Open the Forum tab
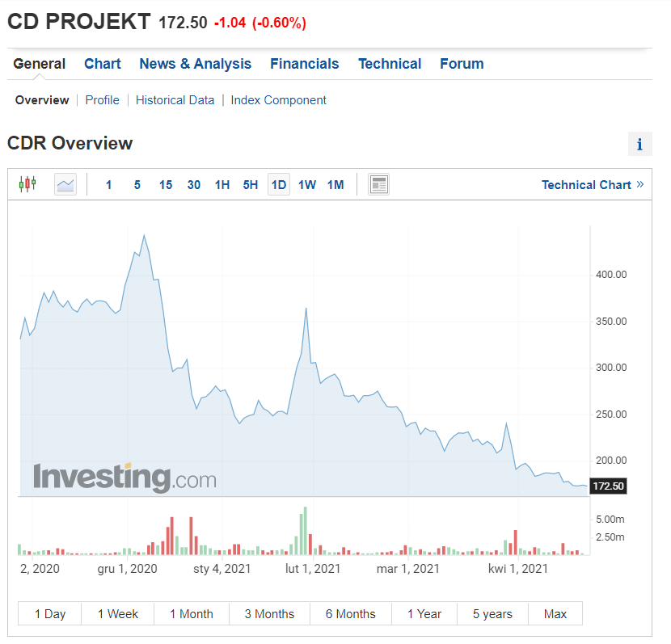The width and height of the screenshot is (671, 644). (x=462, y=64)
